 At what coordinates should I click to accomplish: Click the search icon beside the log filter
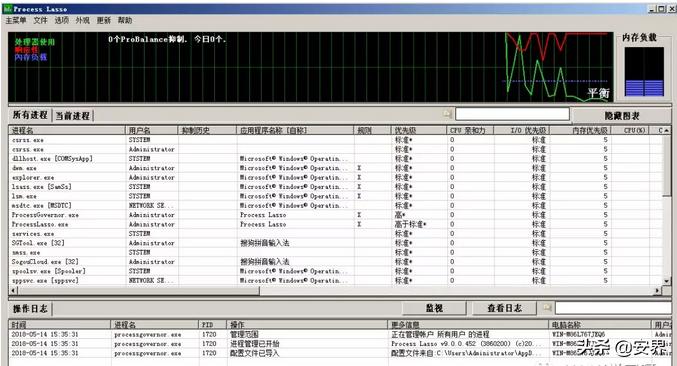pyautogui.click(x=547, y=308)
